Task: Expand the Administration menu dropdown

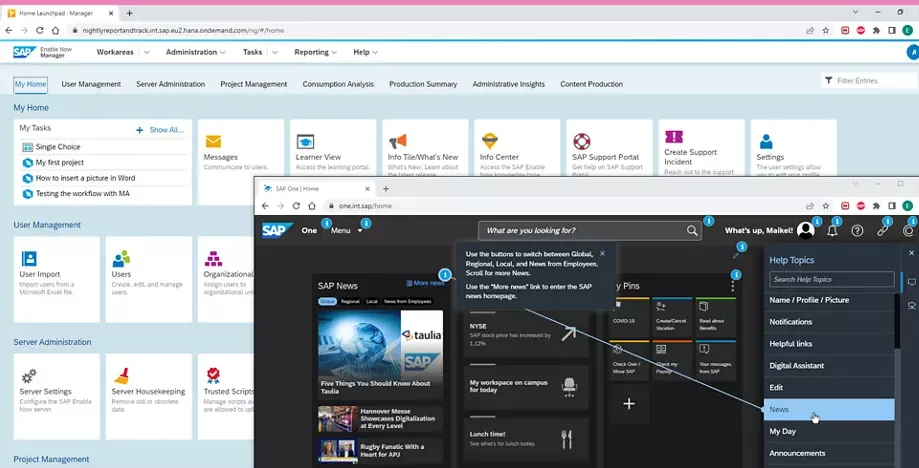Action: (195, 52)
